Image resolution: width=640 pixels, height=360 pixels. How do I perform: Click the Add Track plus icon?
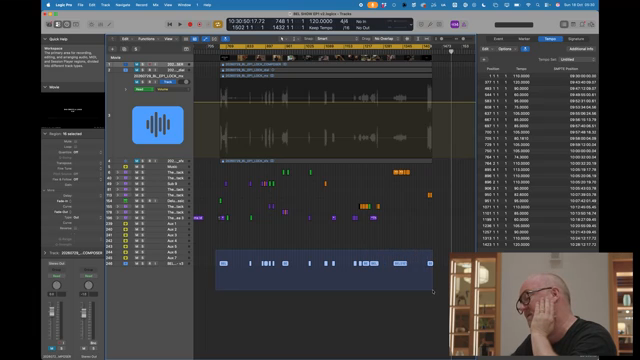112,49
